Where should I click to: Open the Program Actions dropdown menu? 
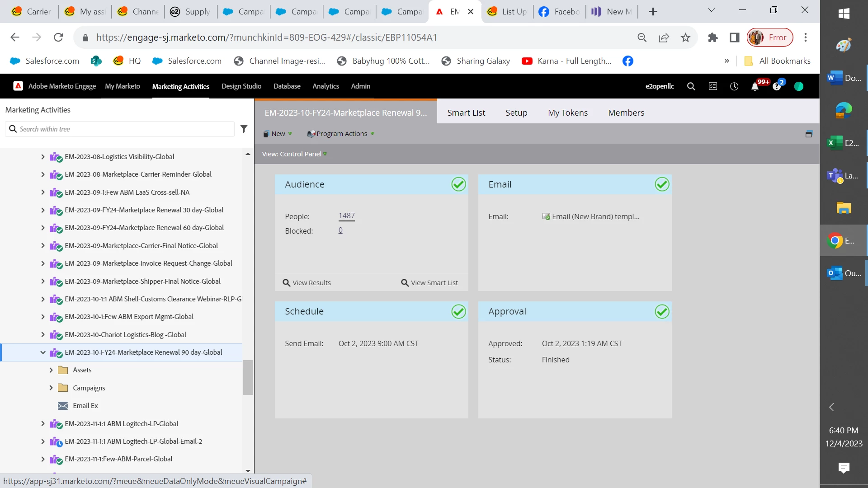tap(341, 134)
